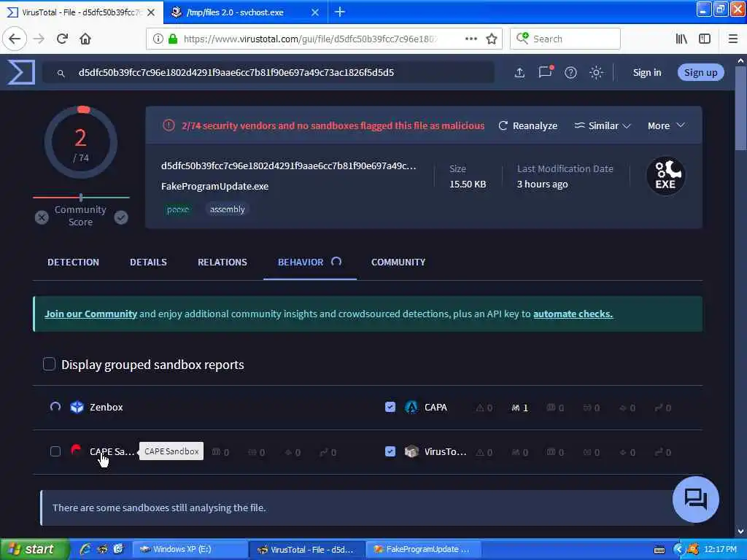Click the VirusTotal logo icon
This screenshot has height=560, width=747.
click(21, 72)
